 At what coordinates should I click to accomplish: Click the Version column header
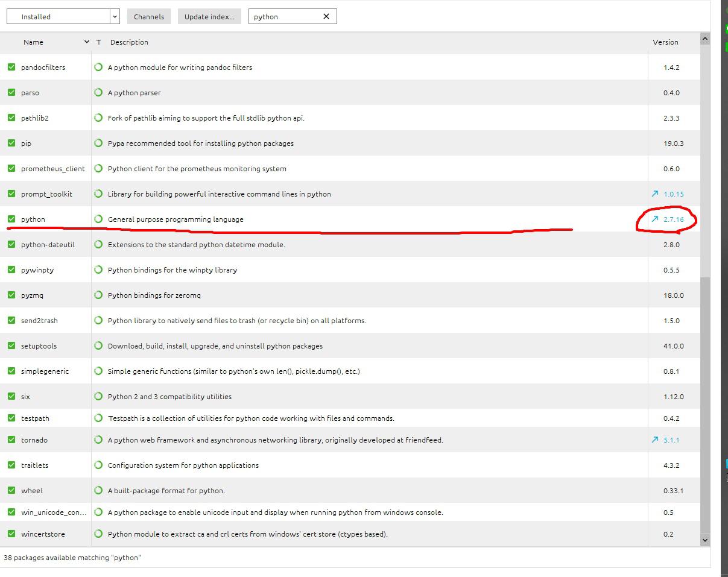point(665,42)
